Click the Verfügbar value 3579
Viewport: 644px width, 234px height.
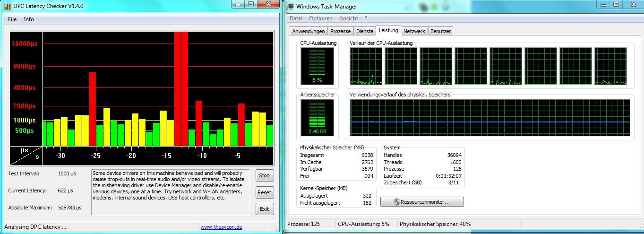367,169
